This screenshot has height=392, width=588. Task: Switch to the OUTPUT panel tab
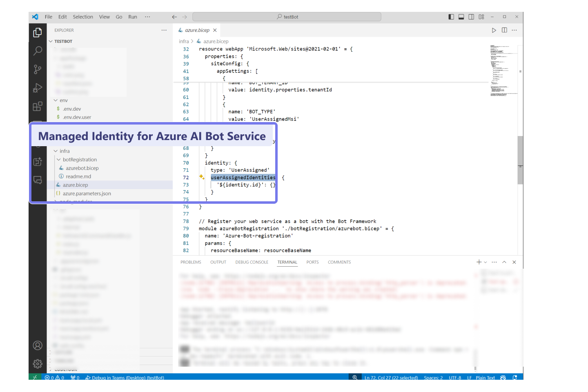click(x=218, y=262)
